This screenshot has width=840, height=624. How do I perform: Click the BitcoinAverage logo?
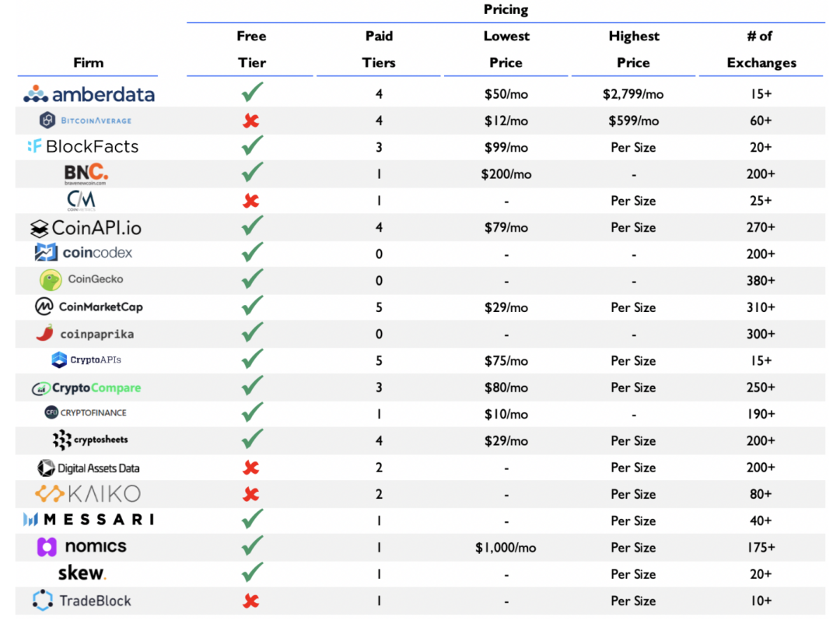coord(86,121)
